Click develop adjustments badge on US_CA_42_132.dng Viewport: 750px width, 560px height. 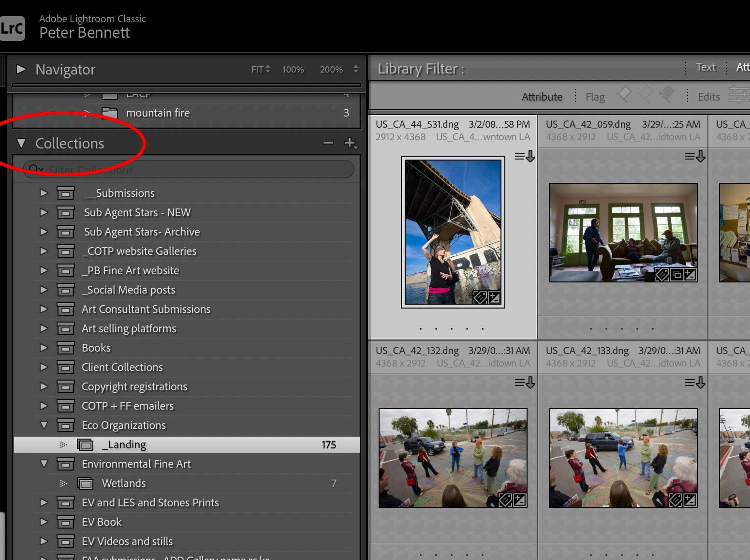click(520, 500)
